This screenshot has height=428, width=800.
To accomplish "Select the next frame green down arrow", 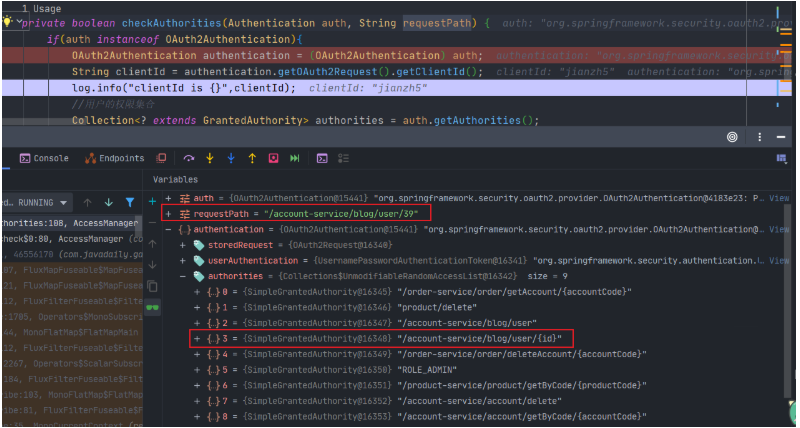I will point(109,203).
